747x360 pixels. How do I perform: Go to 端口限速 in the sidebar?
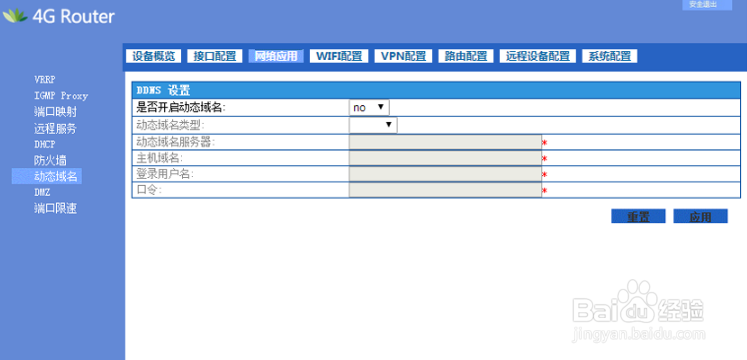point(55,209)
